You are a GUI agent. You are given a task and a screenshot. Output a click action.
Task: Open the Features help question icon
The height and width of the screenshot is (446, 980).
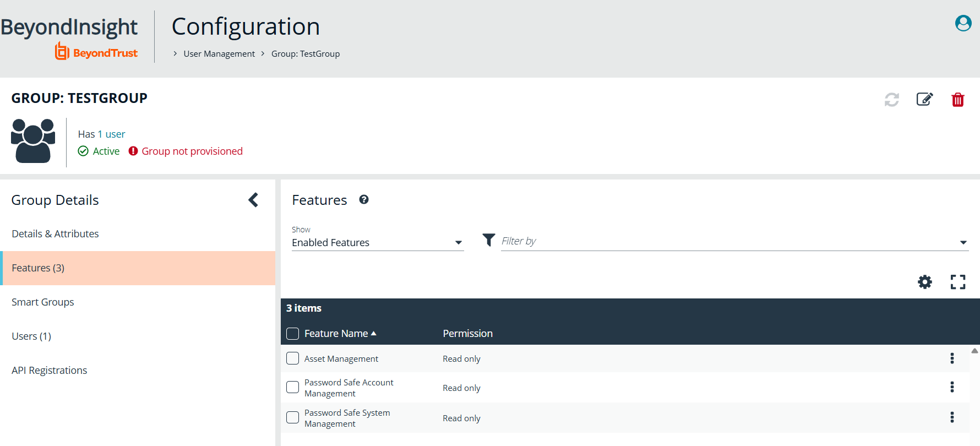[x=364, y=200]
